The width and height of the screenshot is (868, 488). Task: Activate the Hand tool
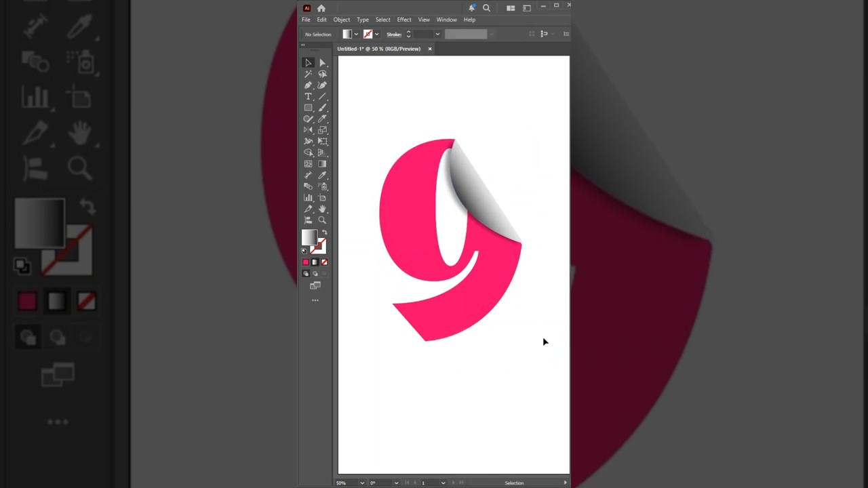tap(322, 209)
